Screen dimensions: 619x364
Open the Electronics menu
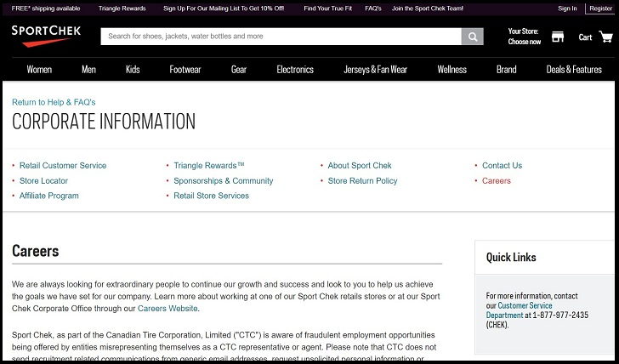point(295,70)
